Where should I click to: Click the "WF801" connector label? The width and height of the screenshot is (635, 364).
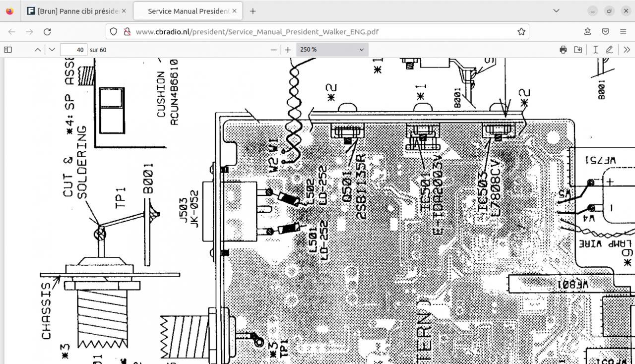pos(573,285)
